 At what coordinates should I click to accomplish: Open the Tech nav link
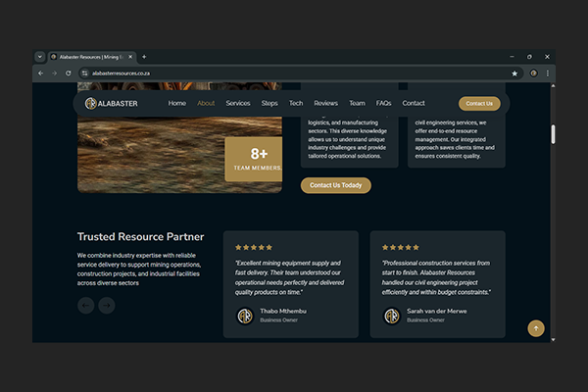296,103
